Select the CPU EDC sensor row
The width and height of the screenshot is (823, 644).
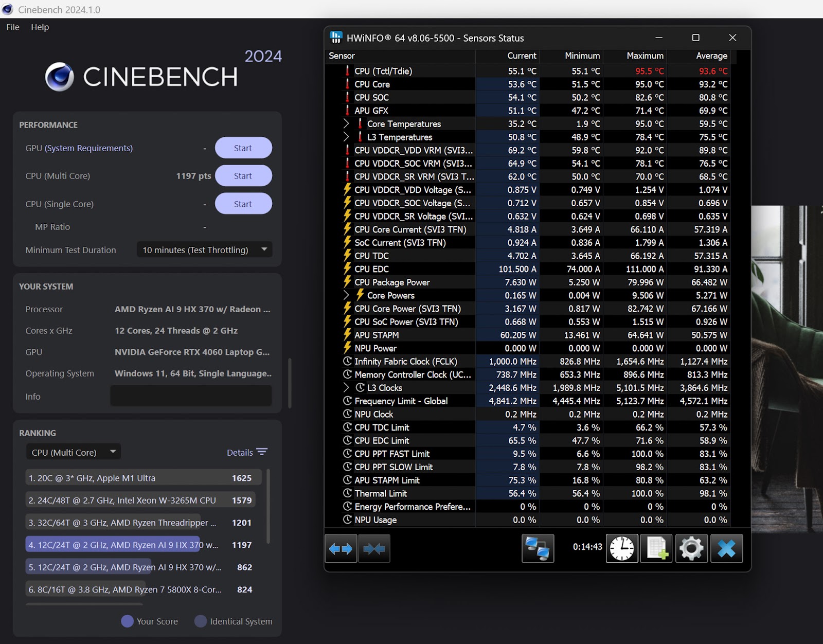click(x=527, y=269)
